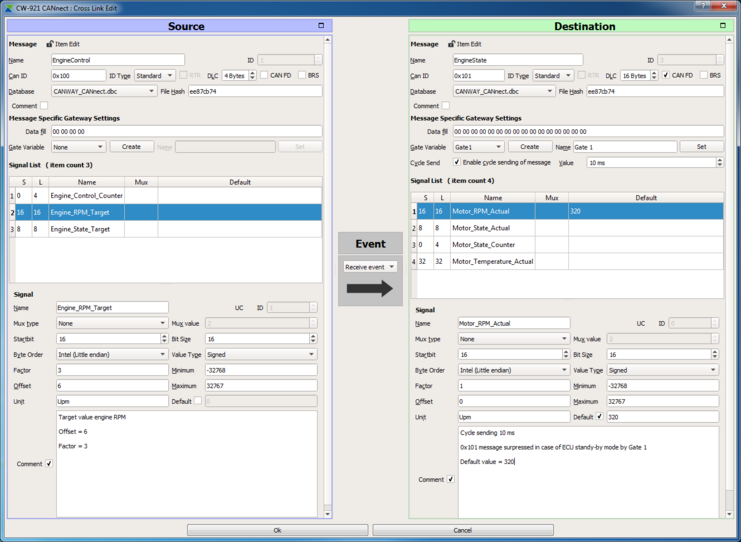This screenshot has height=542, width=741.
Task: Click the CANnect app icon in title bar
Action: pos(8,7)
